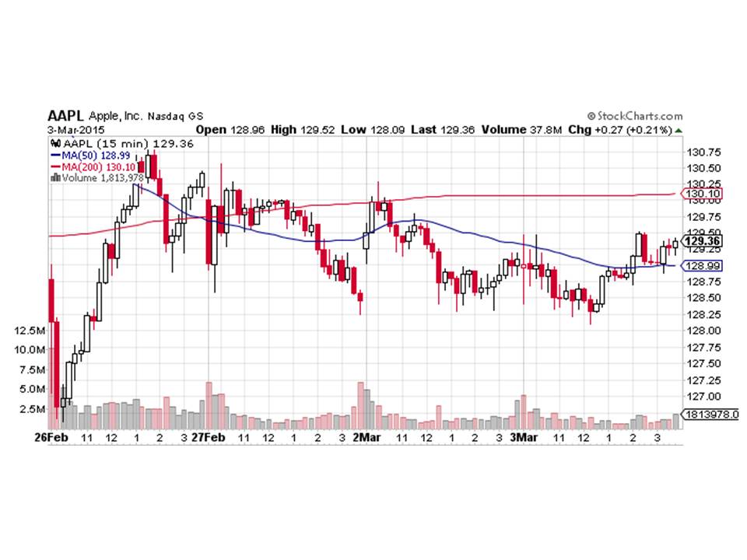
Task: Click the 128.25 price axis label
Action: (x=703, y=315)
